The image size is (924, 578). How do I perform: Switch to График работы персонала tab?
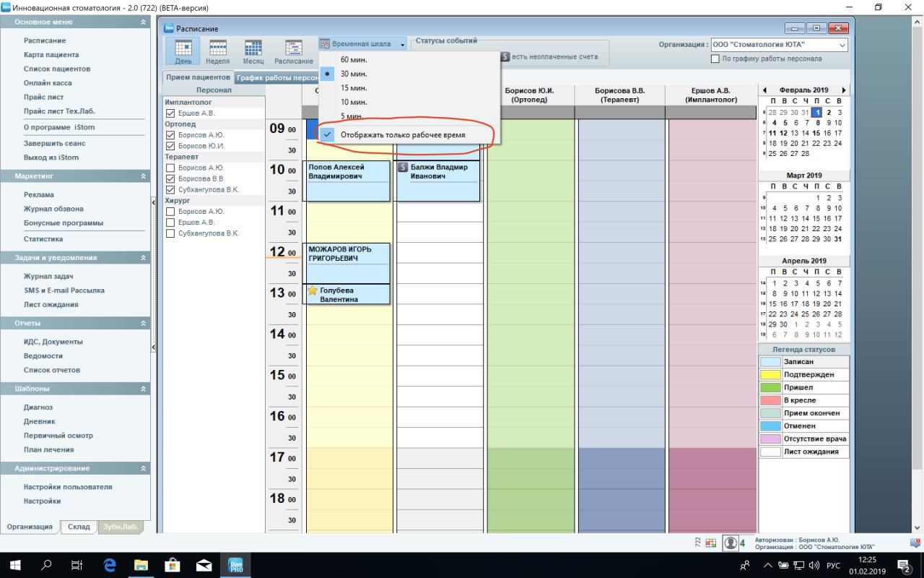(x=276, y=77)
